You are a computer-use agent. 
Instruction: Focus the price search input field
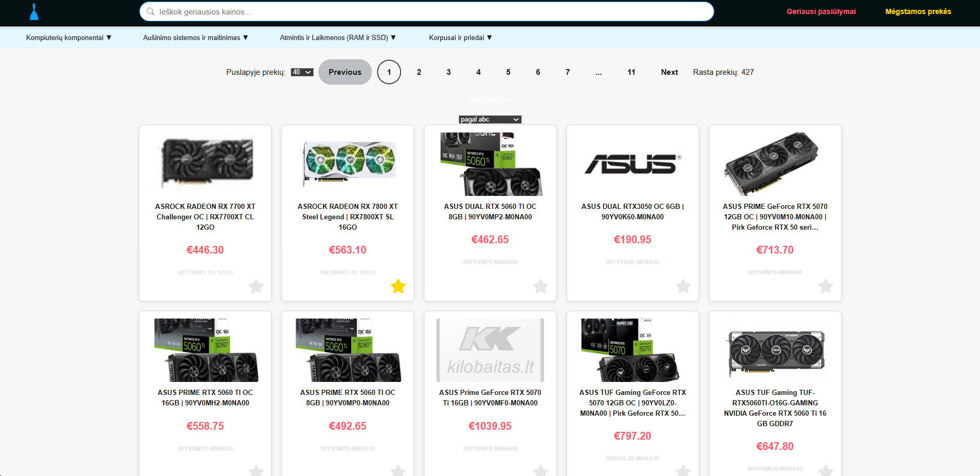pyautogui.click(x=427, y=11)
